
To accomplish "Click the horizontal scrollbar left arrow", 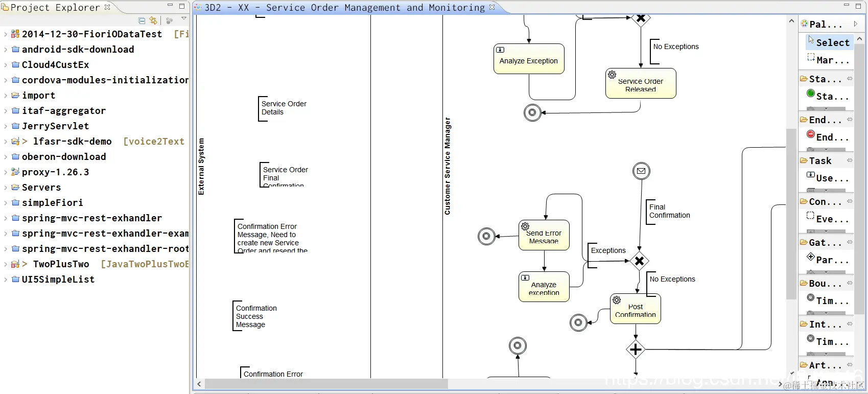I will click(199, 384).
